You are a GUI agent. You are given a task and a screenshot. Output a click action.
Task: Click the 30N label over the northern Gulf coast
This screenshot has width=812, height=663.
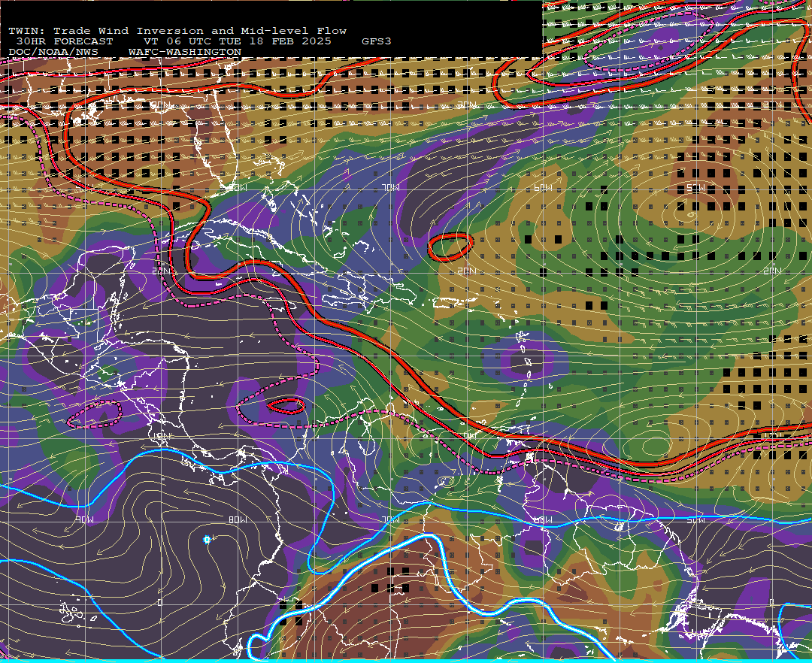pyautogui.click(x=159, y=105)
